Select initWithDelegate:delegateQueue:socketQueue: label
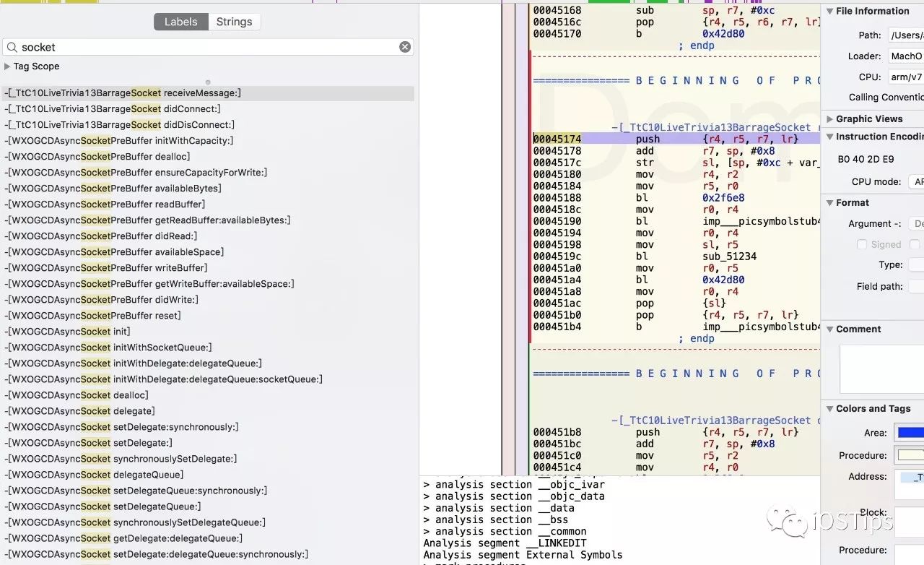The width and height of the screenshot is (924, 565). pyautogui.click(x=208, y=379)
